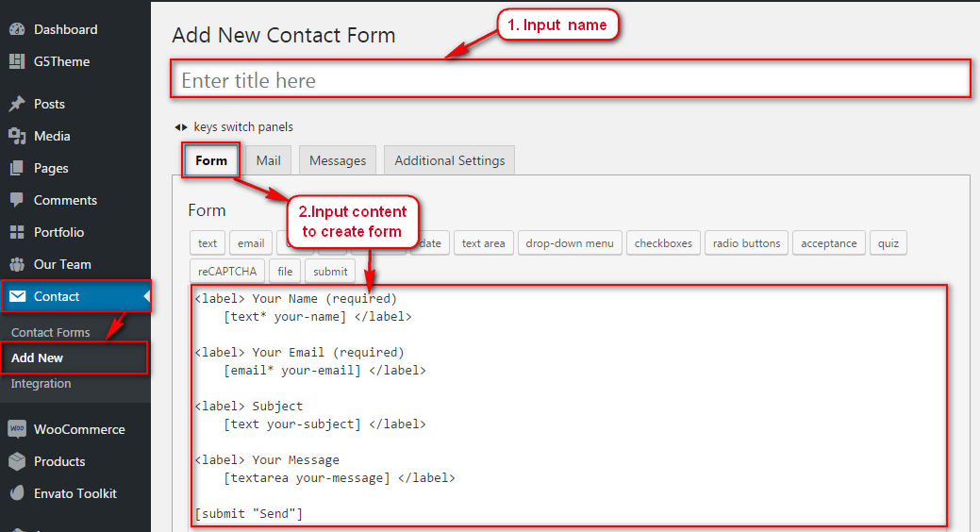The image size is (980, 532).
Task: Switch to the Mail tab
Action: (269, 160)
